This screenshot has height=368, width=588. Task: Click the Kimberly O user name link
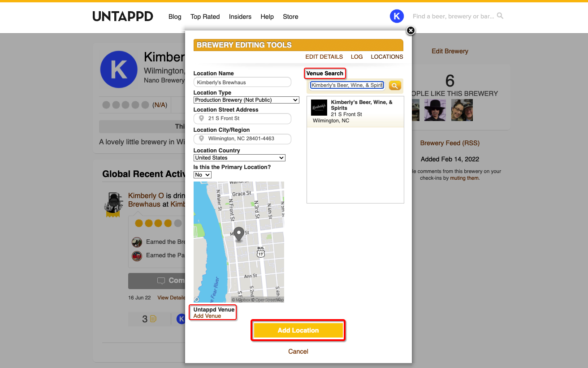point(146,195)
